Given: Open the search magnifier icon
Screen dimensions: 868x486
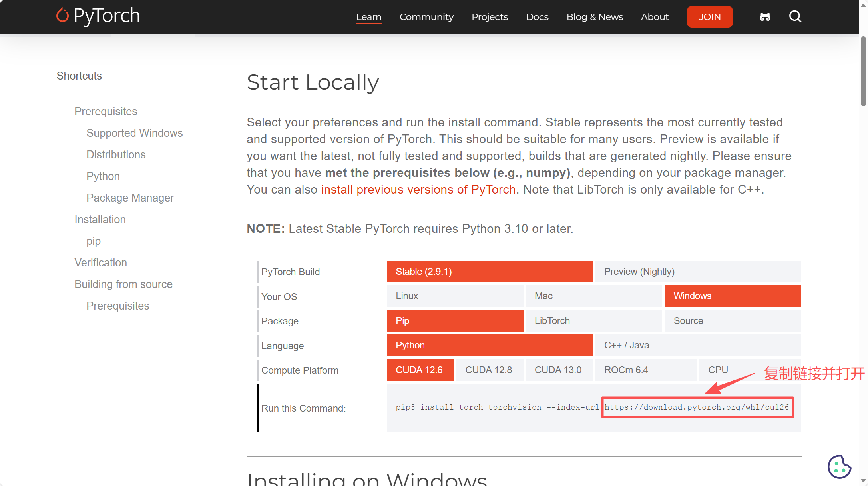Looking at the screenshot, I should click(795, 17).
